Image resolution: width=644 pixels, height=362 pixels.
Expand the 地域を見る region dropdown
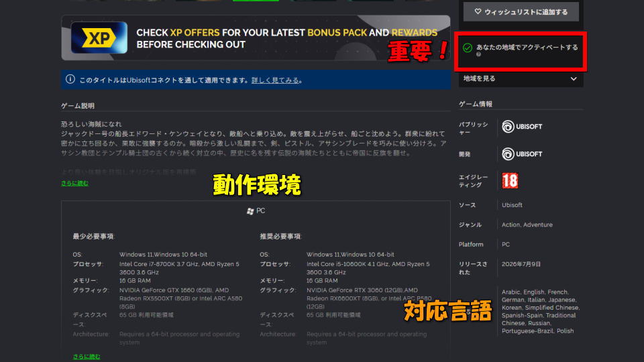521,78
